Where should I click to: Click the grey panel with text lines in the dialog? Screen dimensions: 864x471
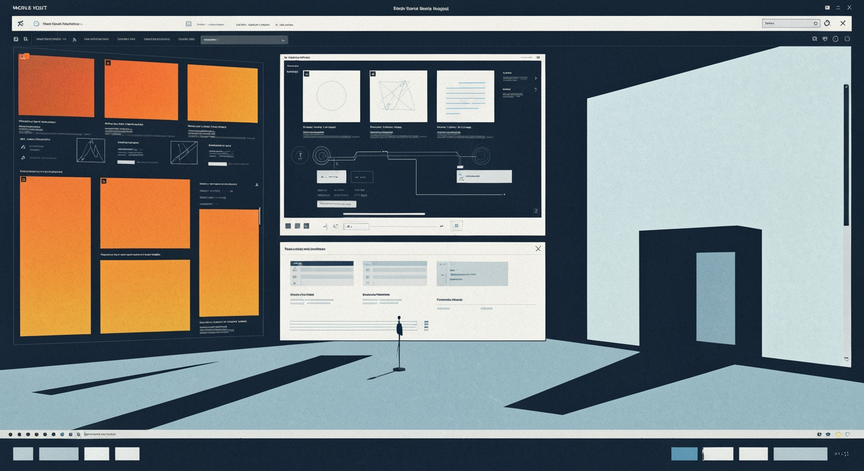tap(472, 274)
